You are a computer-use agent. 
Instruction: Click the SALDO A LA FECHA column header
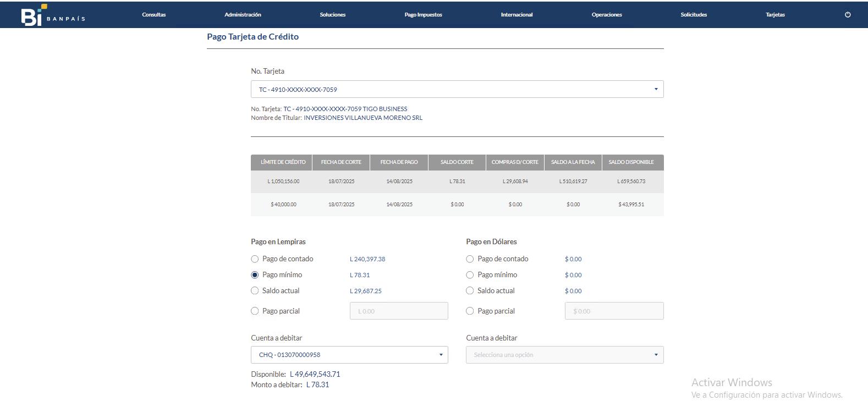click(573, 162)
